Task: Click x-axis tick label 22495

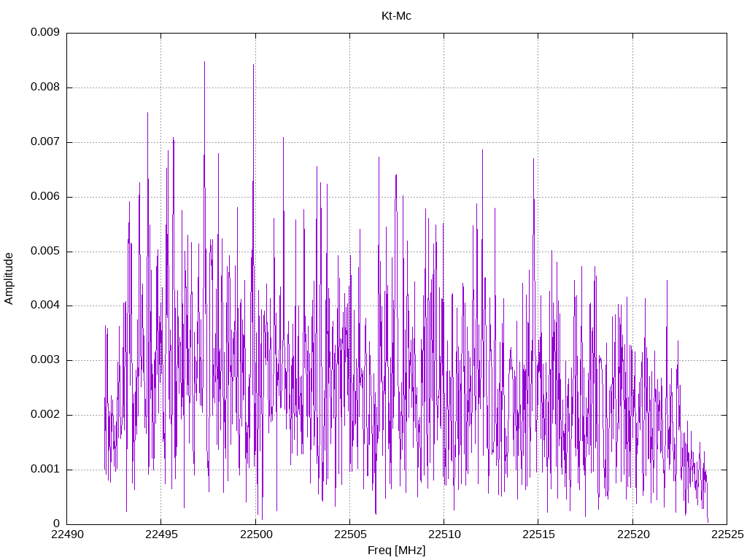Action: pyautogui.click(x=161, y=534)
